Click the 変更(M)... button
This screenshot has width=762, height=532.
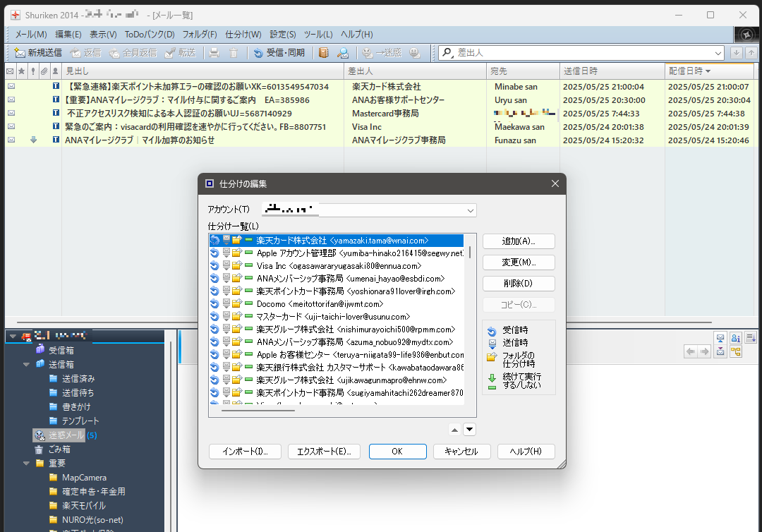[x=519, y=262]
